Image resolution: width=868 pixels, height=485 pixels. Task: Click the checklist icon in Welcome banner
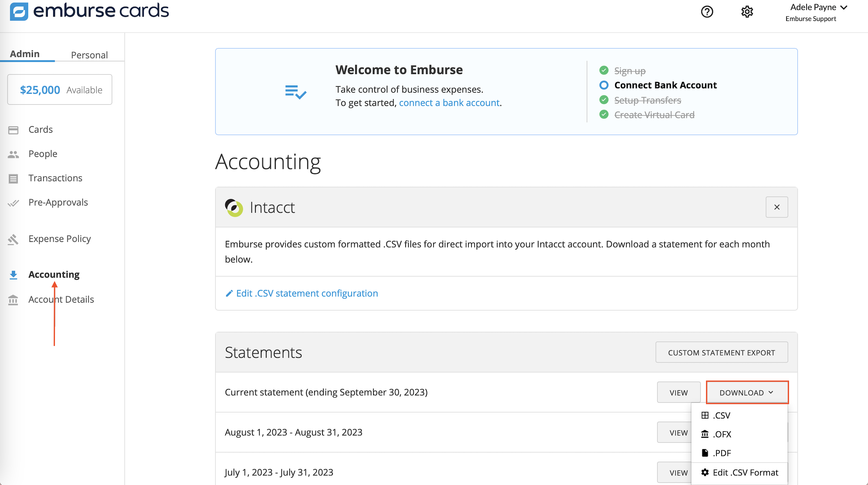point(296,92)
